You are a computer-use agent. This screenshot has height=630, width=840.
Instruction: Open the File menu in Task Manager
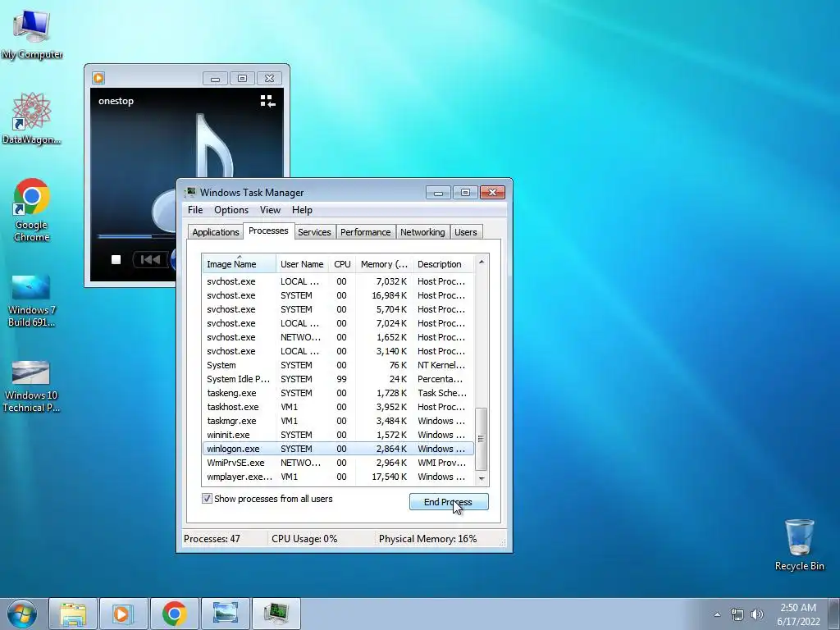coord(195,210)
